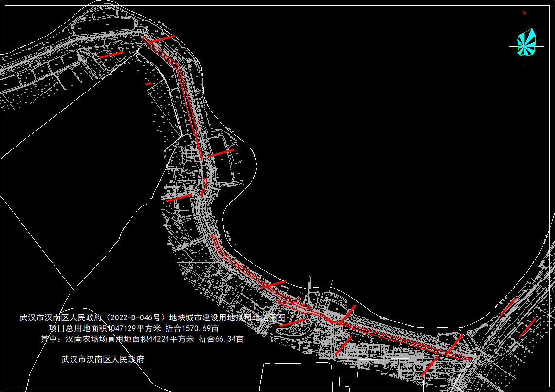Select the rightmost red section line
This screenshot has width=555, height=392.
click(527, 328)
